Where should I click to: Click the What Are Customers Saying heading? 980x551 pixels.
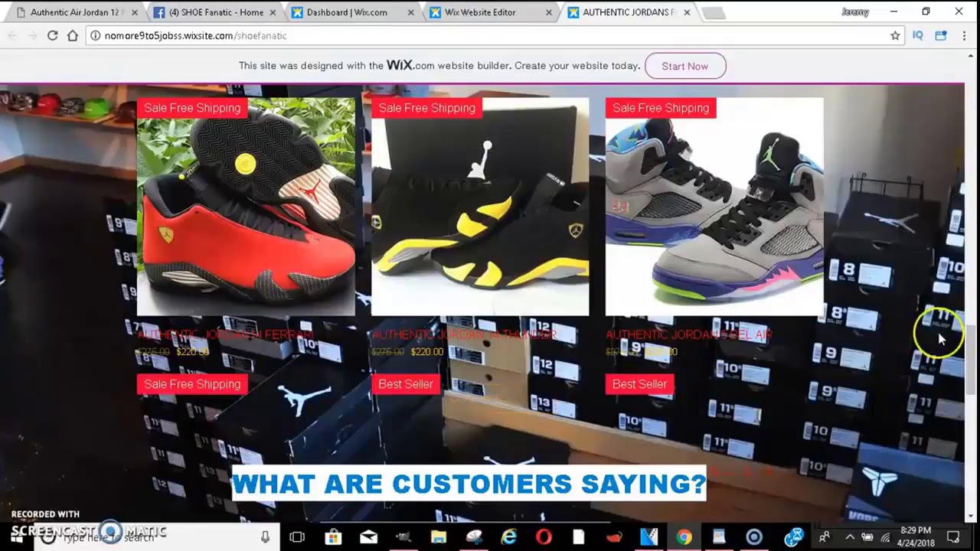click(x=469, y=484)
